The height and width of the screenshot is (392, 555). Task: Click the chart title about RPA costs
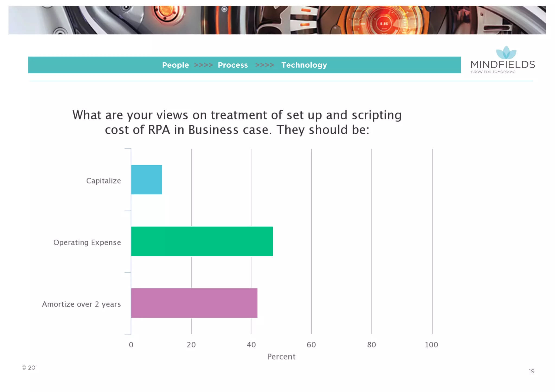tap(237, 122)
